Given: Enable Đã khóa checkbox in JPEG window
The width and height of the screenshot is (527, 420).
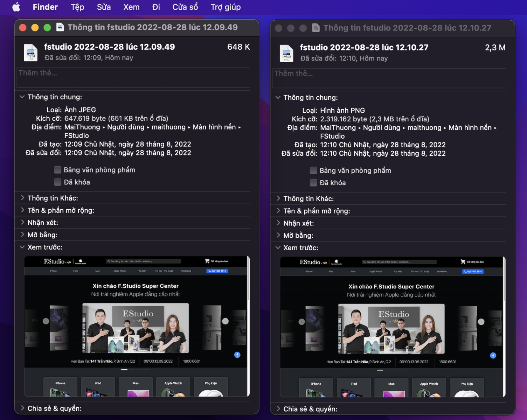Looking at the screenshot, I should click(x=58, y=182).
